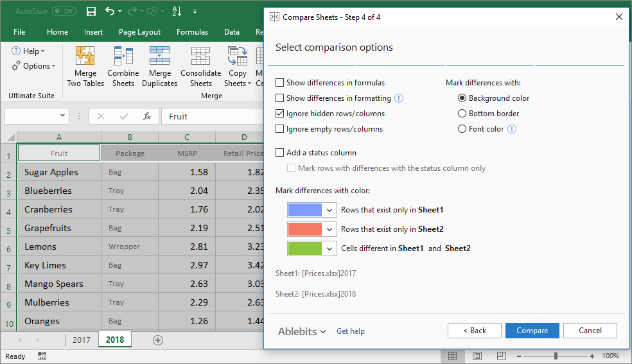Click the Back button
Viewport: 632px width, 364px height.
point(475,331)
